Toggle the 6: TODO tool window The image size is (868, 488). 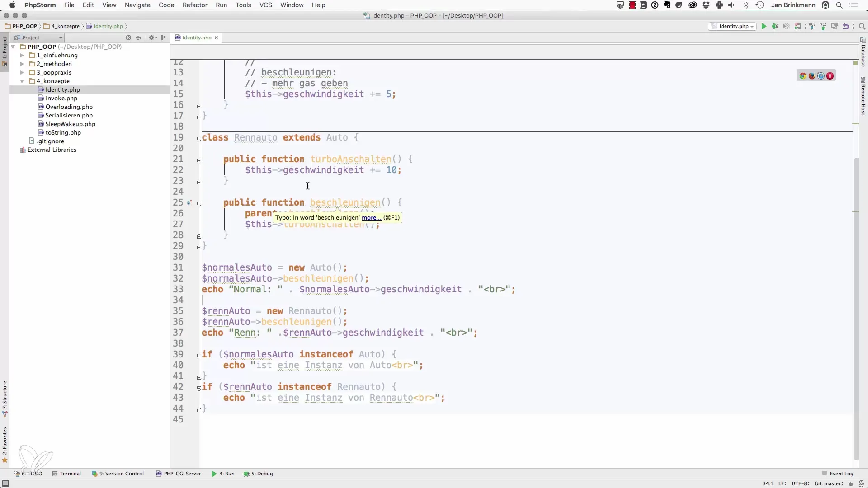coord(28,474)
